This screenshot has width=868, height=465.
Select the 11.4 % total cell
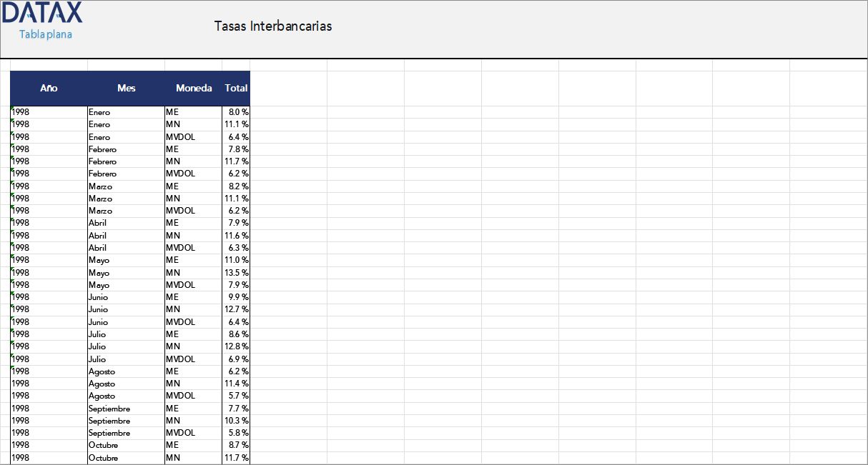237,384
